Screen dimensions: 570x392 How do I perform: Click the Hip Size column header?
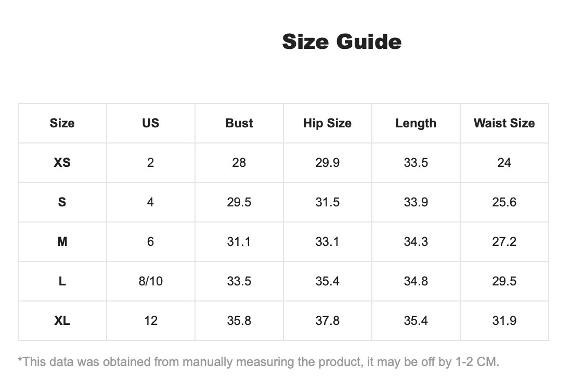click(x=328, y=123)
